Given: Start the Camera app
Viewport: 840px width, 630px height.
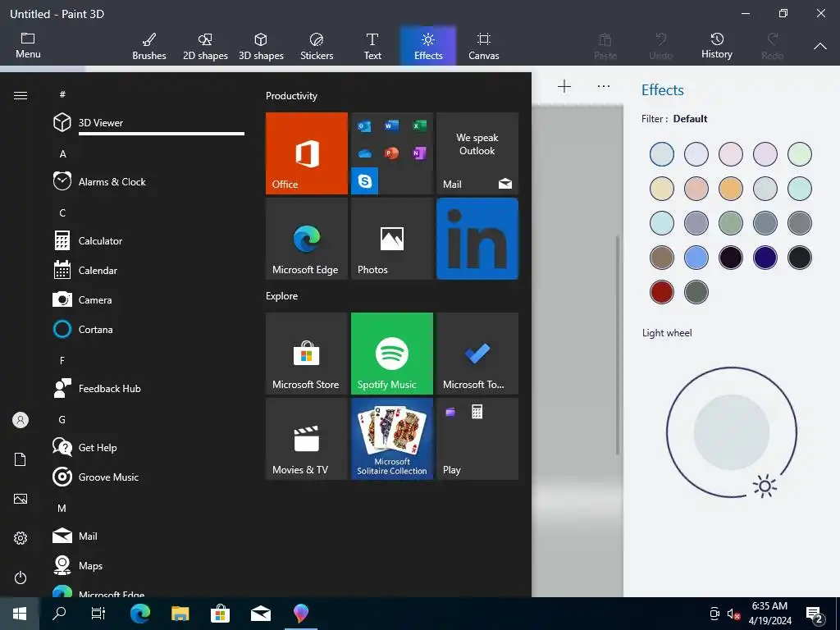Looking at the screenshot, I should (148, 299).
